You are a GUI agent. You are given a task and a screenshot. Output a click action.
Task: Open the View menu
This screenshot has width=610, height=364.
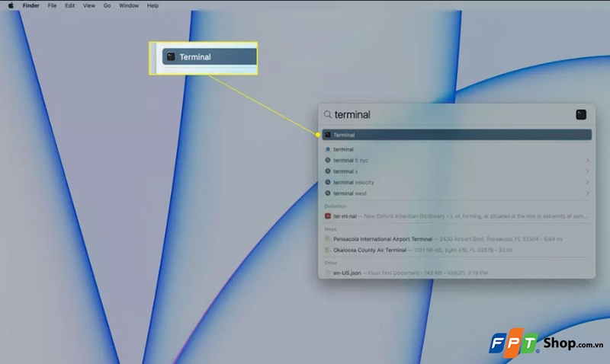(88, 5)
